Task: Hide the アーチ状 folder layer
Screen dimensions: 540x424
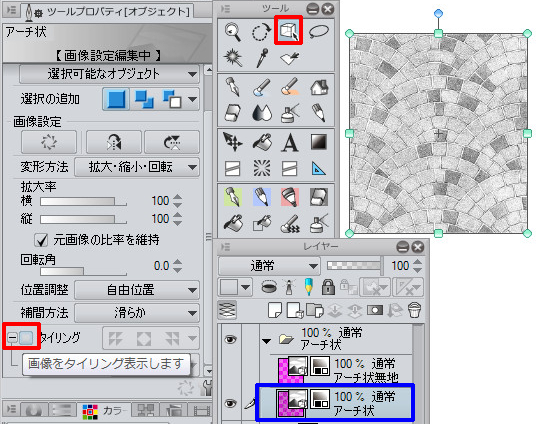Action: coord(230,339)
